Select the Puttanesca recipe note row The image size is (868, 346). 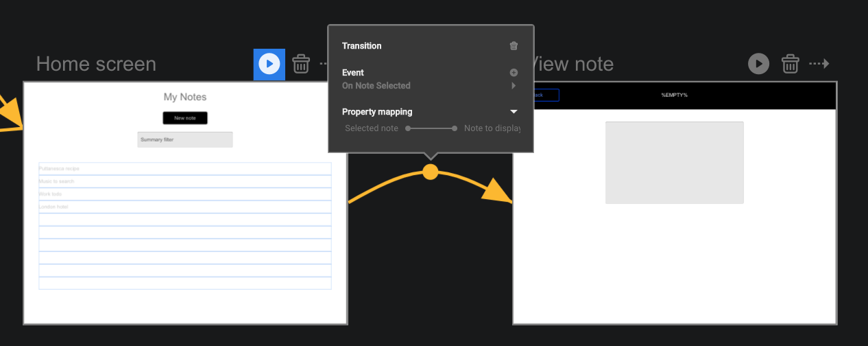click(x=185, y=168)
